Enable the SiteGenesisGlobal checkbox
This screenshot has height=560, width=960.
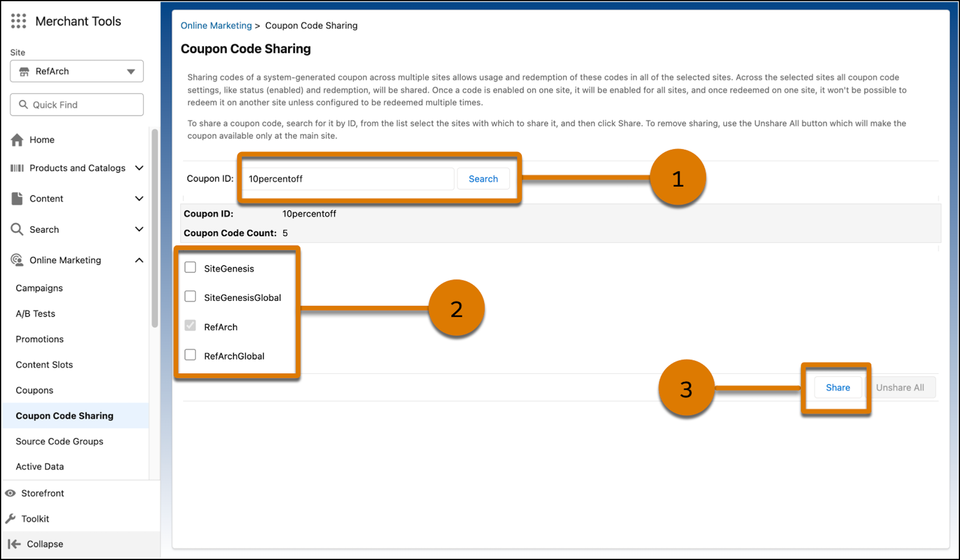pos(190,297)
